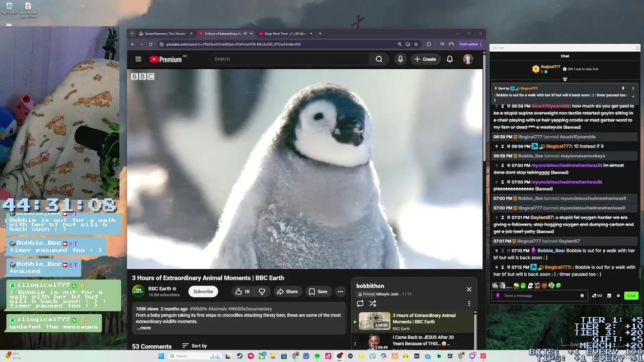Open the comments Sort by dropdown

tap(194, 346)
